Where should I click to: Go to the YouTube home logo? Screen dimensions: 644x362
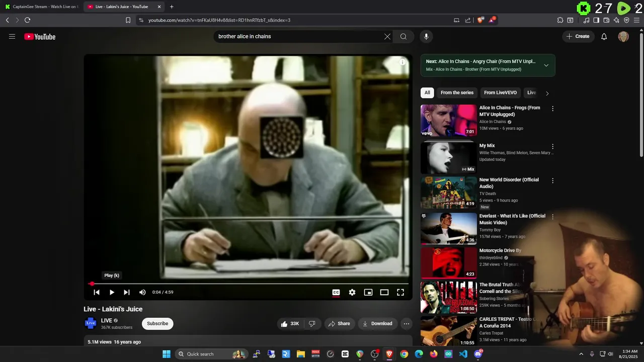coord(40,37)
